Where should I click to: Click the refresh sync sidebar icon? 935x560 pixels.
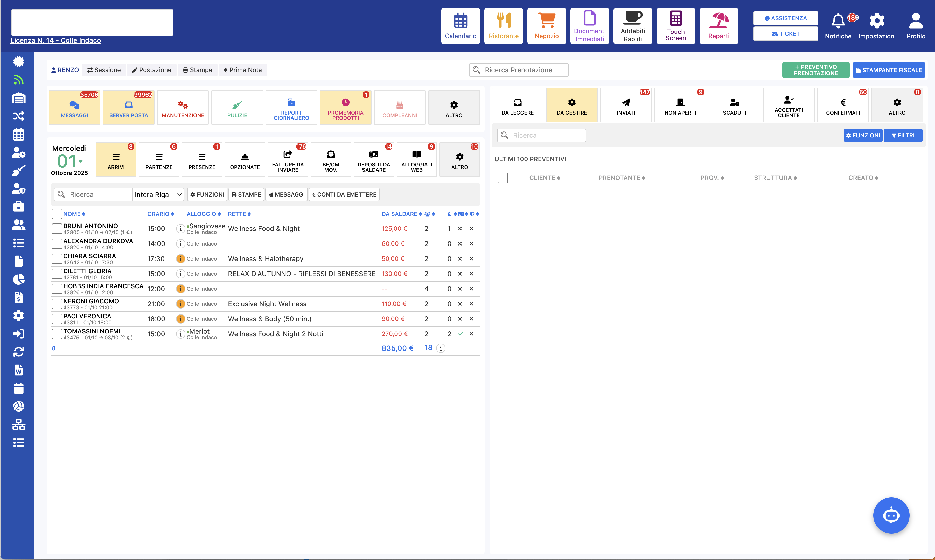coord(18,352)
